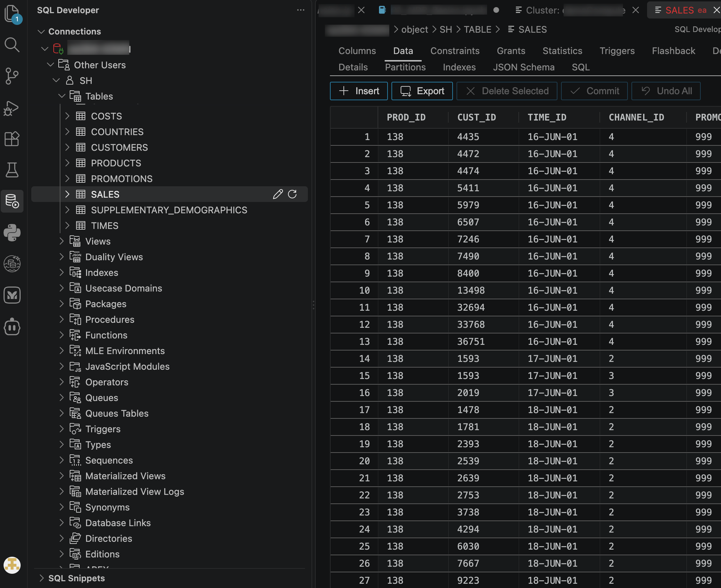Click the refresh icon on SALES row
Viewport: 721px width, 588px height.
(x=292, y=194)
